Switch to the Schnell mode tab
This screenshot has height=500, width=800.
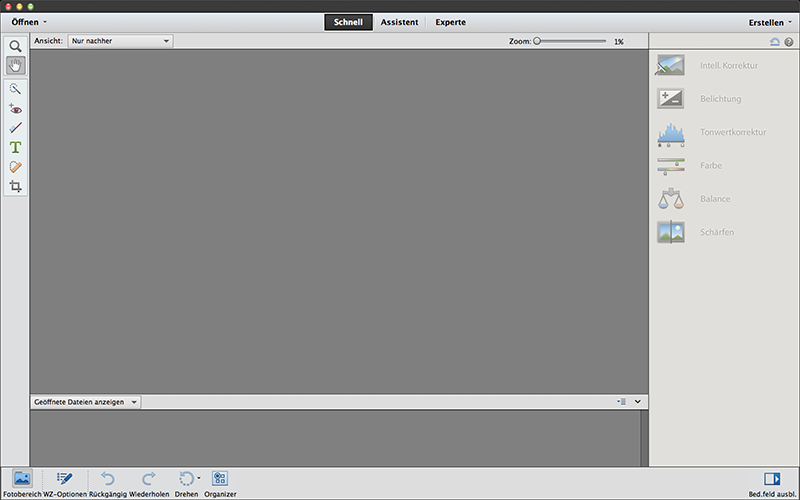[x=348, y=22]
